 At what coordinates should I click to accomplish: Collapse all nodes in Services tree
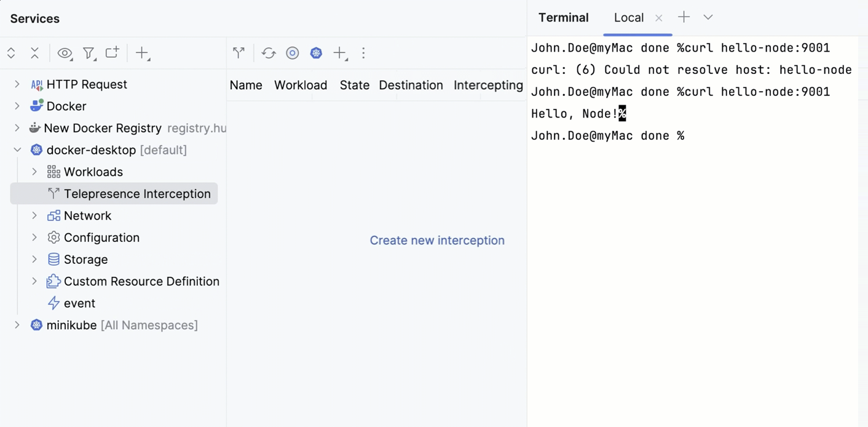click(34, 53)
